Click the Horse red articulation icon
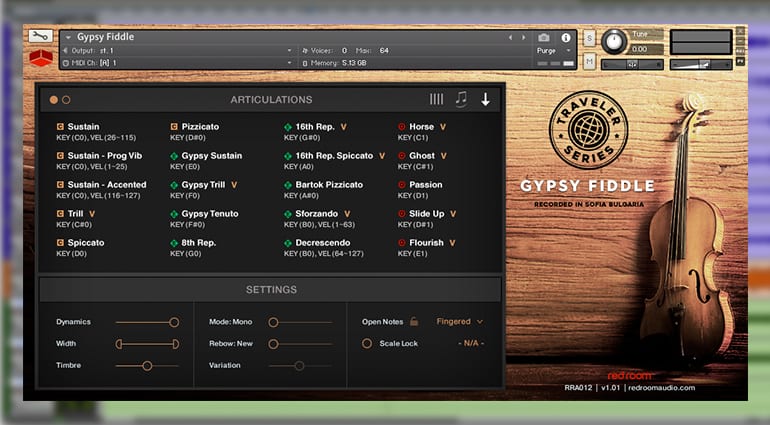This screenshot has width=770, height=425. [x=402, y=127]
